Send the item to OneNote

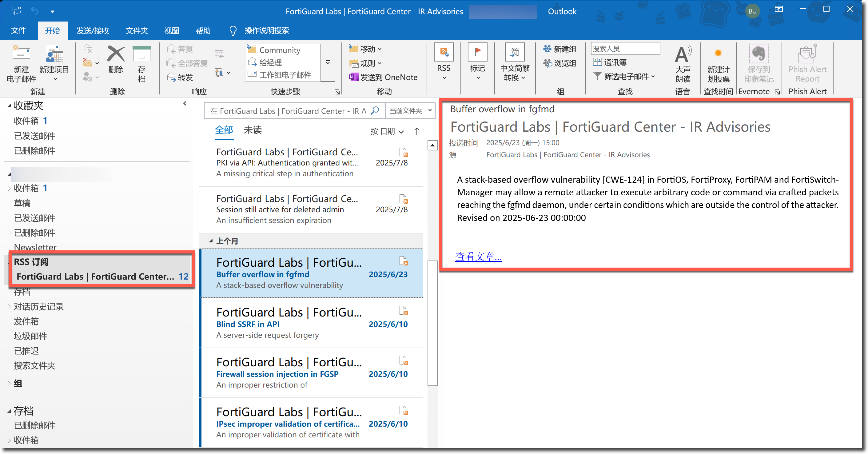tap(383, 77)
